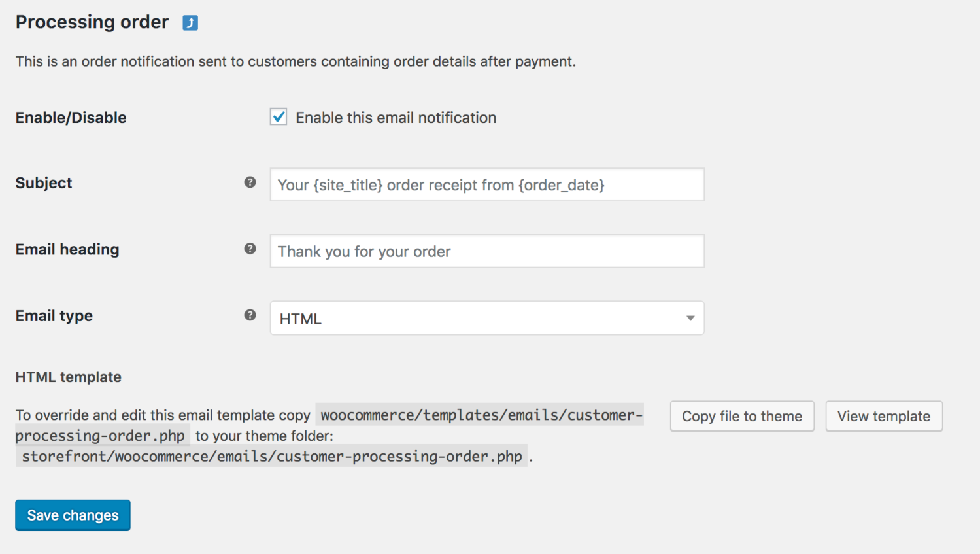980x554 pixels.
Task: Click the question mark icon next to Subject
Action: point(250,182)
